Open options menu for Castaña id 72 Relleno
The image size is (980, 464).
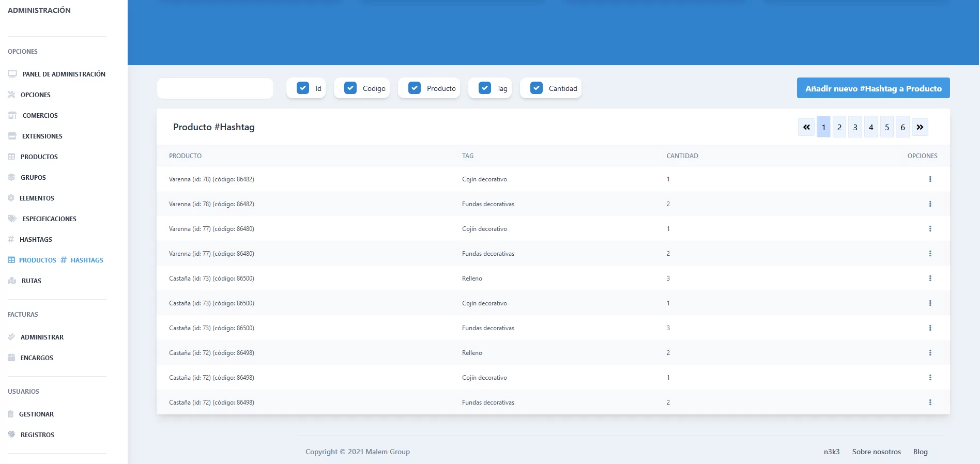point(930,353)
